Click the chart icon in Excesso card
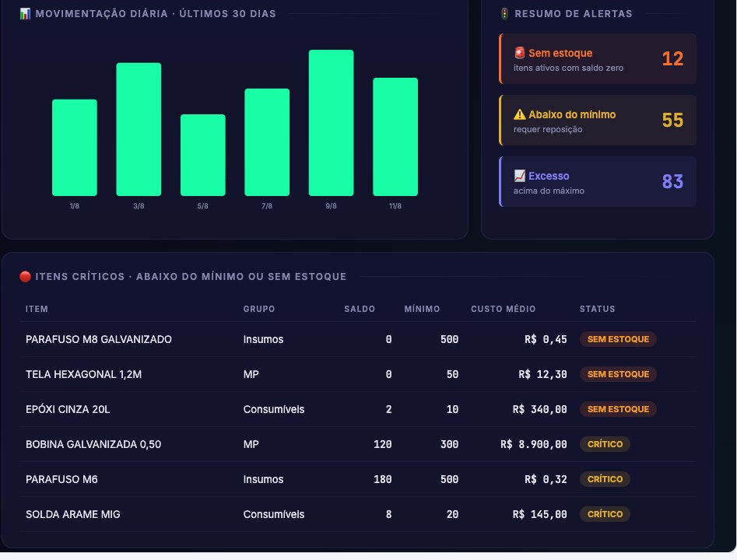The image size is (737, 560). point(519,176)
